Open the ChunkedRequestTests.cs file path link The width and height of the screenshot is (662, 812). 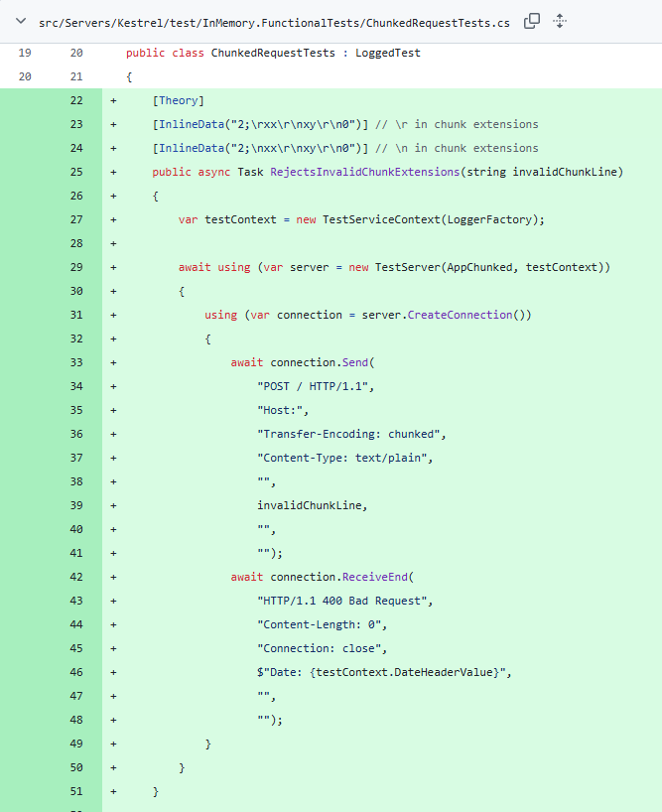coord(275,21)
